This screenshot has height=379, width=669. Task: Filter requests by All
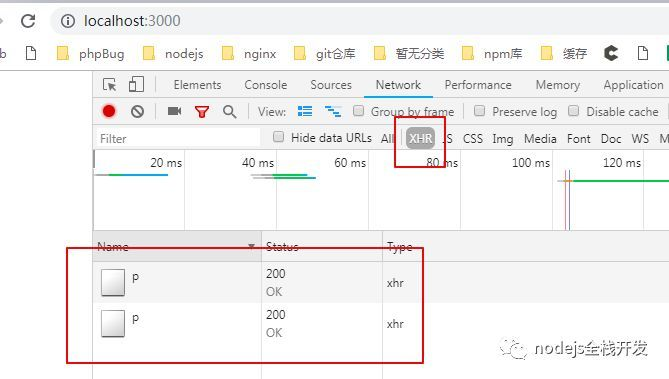tap(387, 138)
